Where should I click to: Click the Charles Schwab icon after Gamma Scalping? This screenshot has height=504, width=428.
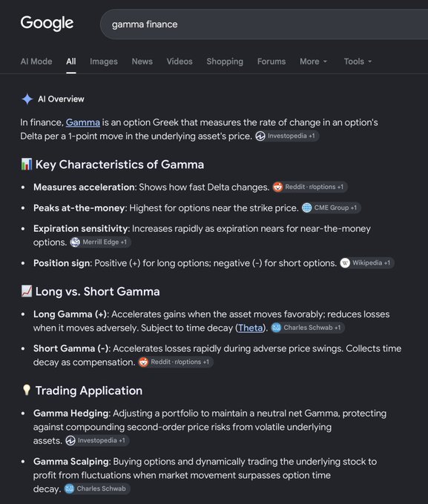click(69, 488)
